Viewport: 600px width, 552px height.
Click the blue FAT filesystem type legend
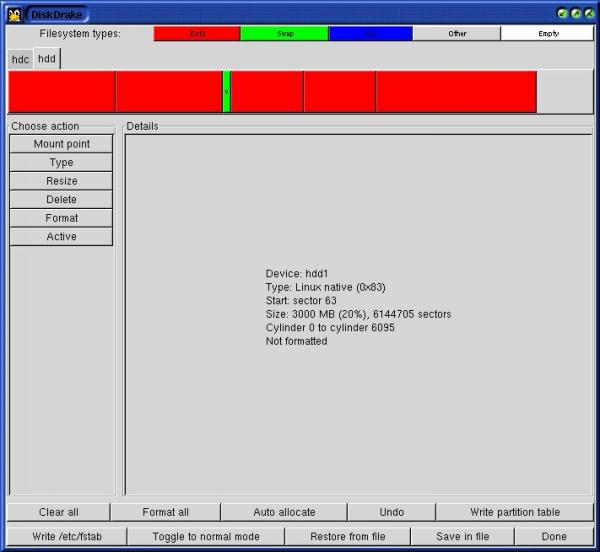coord(371,33)
